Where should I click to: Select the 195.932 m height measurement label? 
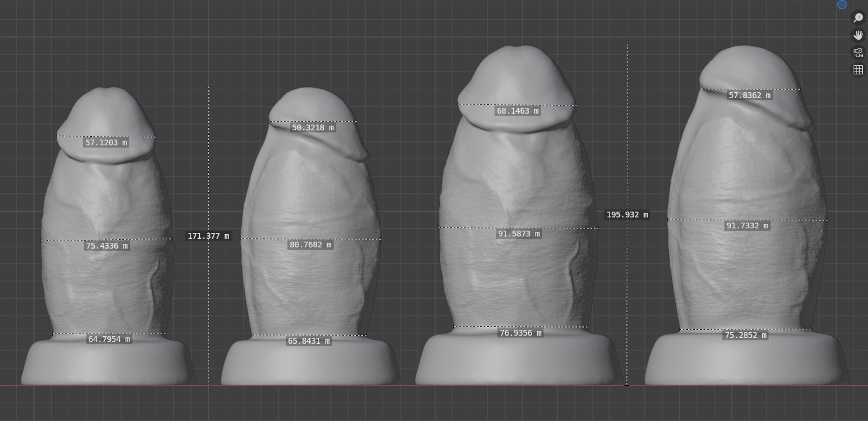click(x=627, y=215)
